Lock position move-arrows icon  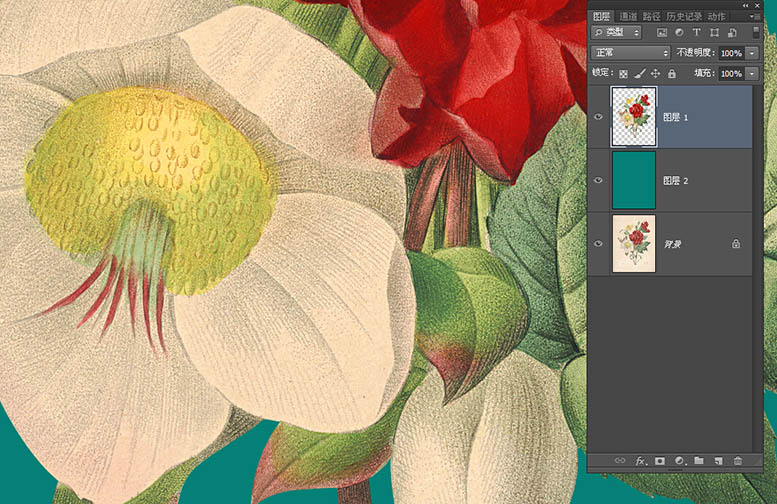tap(655, 74)
